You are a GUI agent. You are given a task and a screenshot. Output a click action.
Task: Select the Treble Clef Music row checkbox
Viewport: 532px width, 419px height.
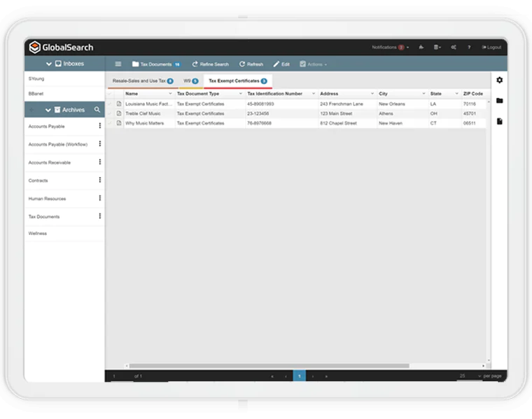[x=110, y=113]
